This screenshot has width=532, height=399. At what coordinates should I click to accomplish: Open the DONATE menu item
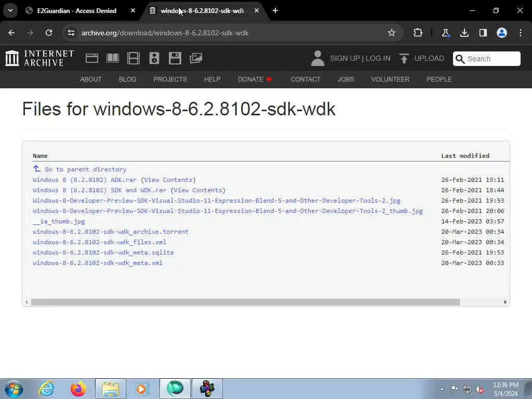(x=255, y=79)
